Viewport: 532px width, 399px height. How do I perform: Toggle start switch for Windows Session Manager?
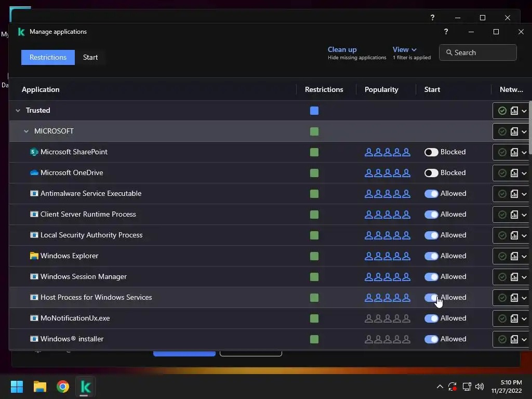(x=431, y=277)
